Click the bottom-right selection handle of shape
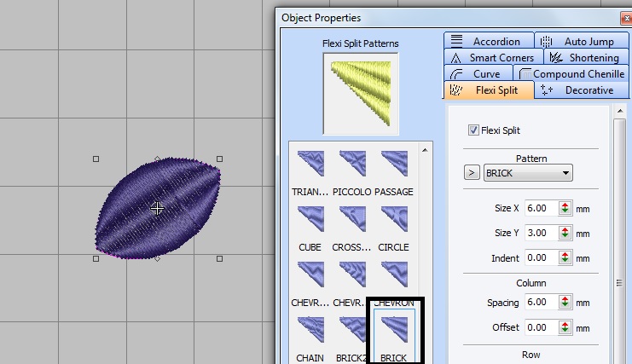The height and width of the screenshot is (364, 632). click(x=220, y=258)
